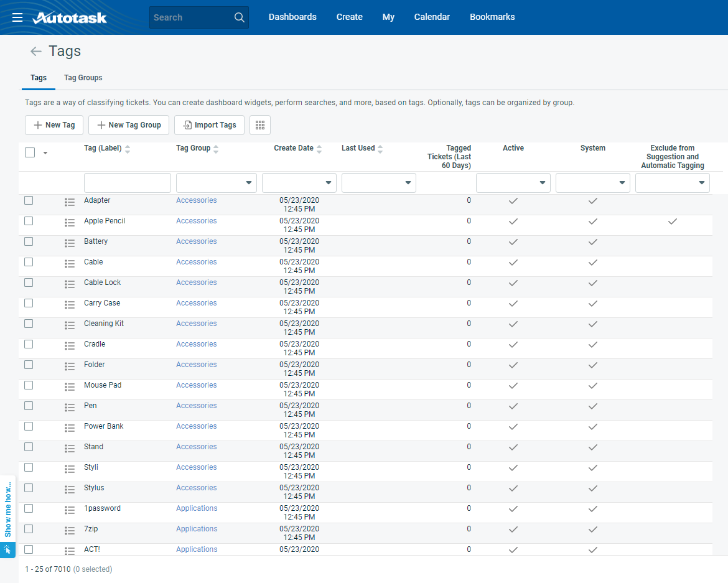Click the New Tag button
Image resolution: width=728 pixels, height=583 pixels.
[54, 124]
